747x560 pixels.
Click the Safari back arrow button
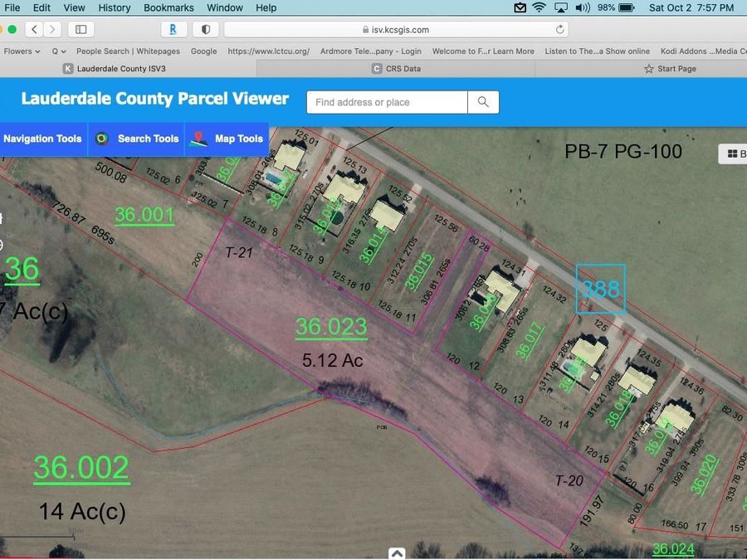(34, 30)
